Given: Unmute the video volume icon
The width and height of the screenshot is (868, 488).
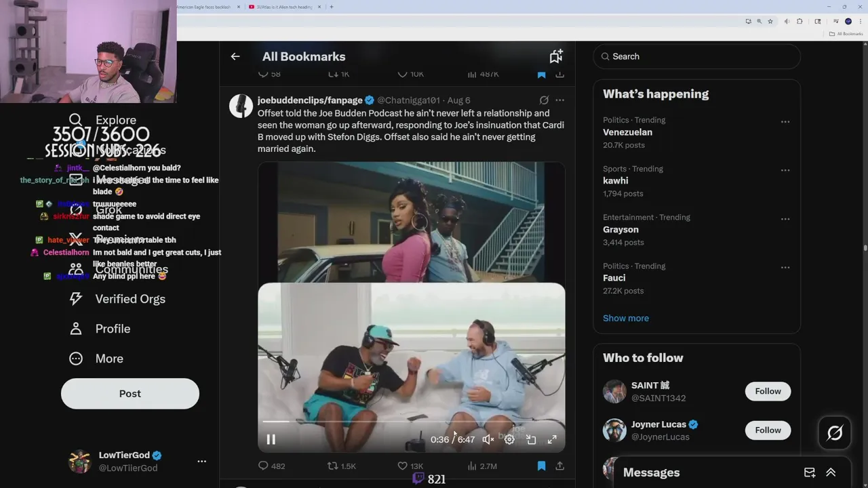Looking at the screenshot, I should tap(488, 439).
